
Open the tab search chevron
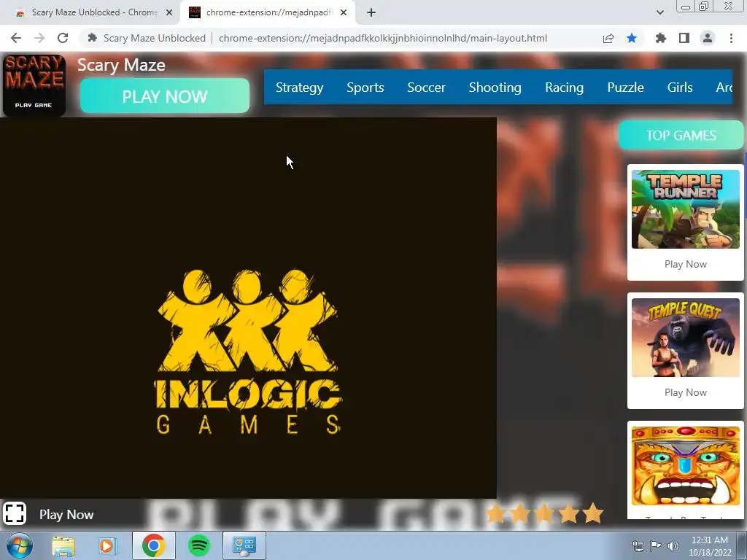click(659, 12)
